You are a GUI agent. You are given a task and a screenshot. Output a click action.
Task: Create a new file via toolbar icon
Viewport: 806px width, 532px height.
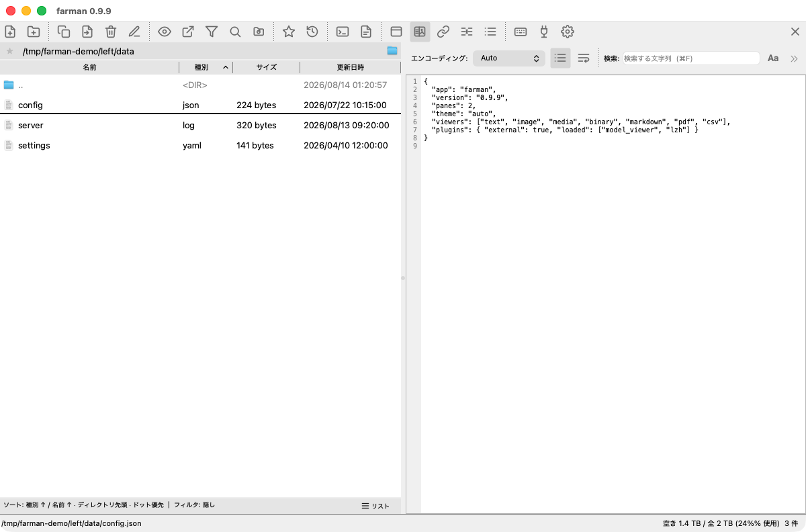(10, 32)
